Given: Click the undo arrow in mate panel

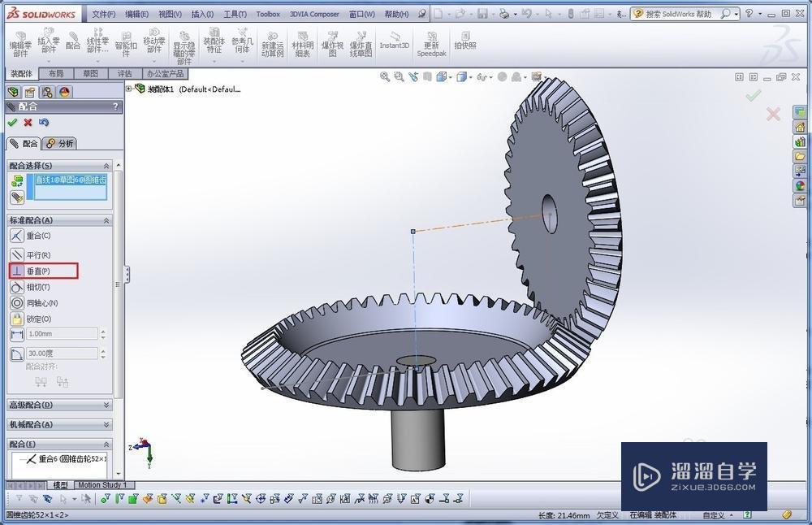Looking at the screenshot, I should (x=44, y=122).
